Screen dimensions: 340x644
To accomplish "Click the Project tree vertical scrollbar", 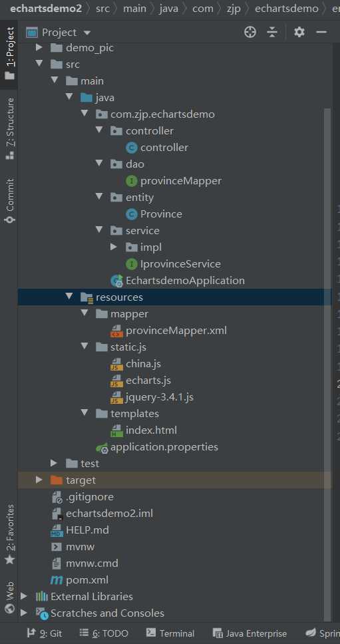I will [x=327, y=363].
